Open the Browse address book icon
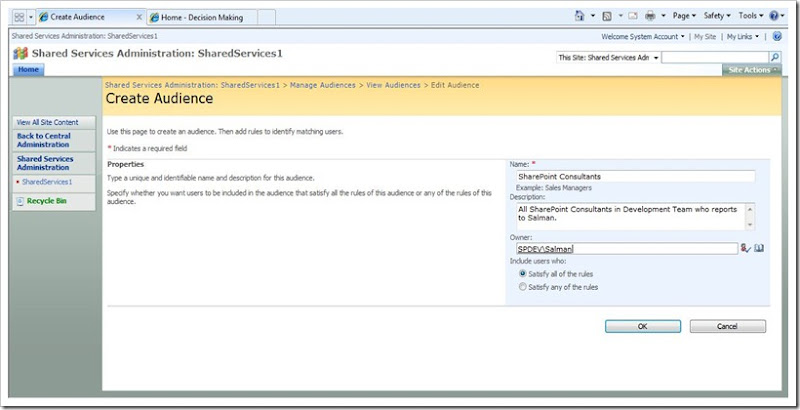 click(x=759, y=249)
